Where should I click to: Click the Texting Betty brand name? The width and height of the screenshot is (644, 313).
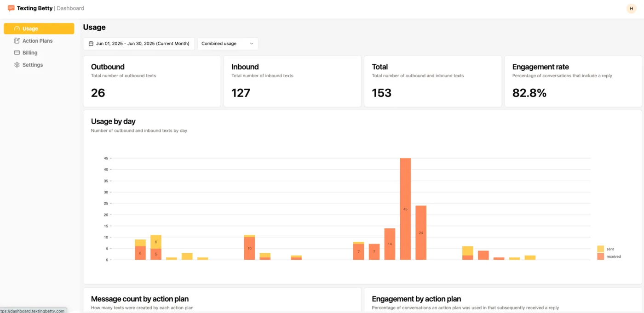[x=34, y=8]
